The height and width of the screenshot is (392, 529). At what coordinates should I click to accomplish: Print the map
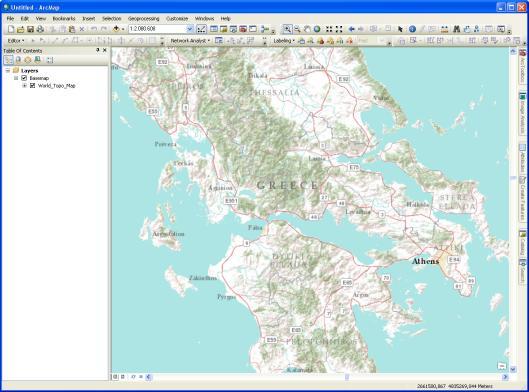click(40, 29)
